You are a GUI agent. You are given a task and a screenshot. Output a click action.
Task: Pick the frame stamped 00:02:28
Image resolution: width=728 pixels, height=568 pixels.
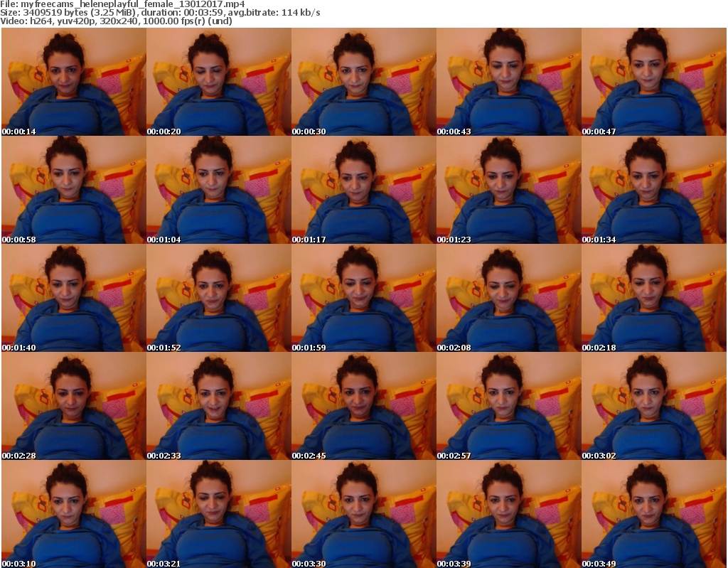(74, 406)
